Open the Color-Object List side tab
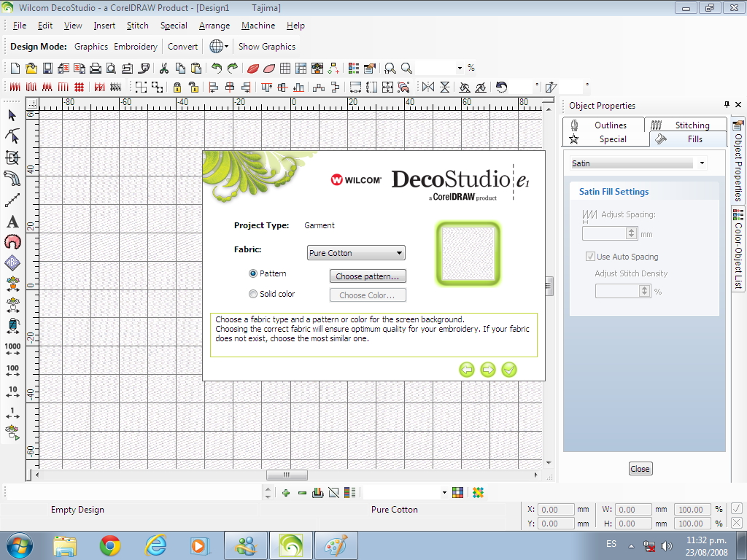Screen dimensions: 747x560 pos(738,249)
